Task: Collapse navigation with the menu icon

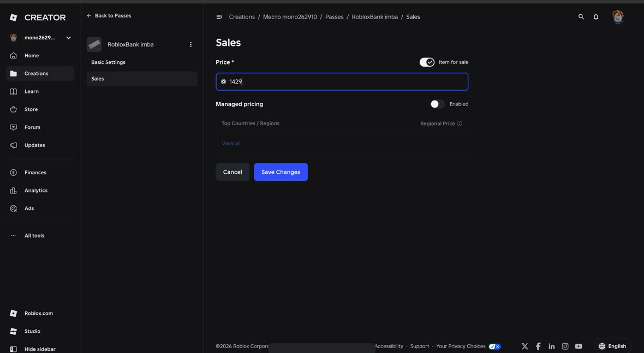Action: click(x=219, y=17)
